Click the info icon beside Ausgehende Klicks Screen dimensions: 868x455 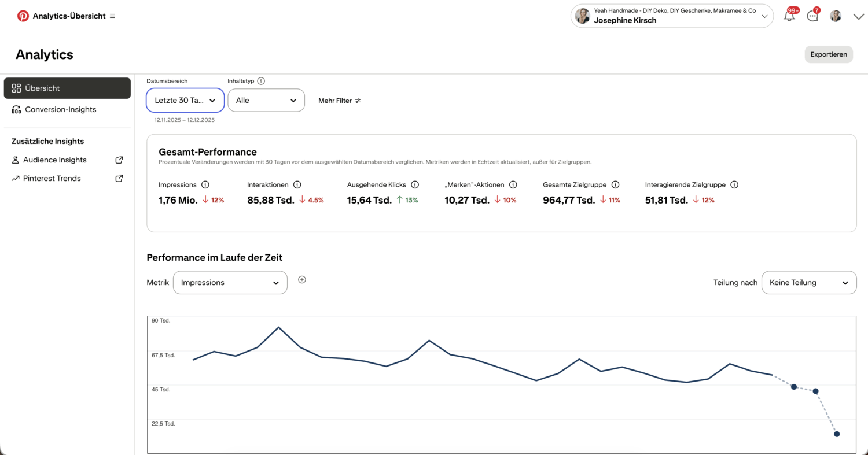(415, 185)
